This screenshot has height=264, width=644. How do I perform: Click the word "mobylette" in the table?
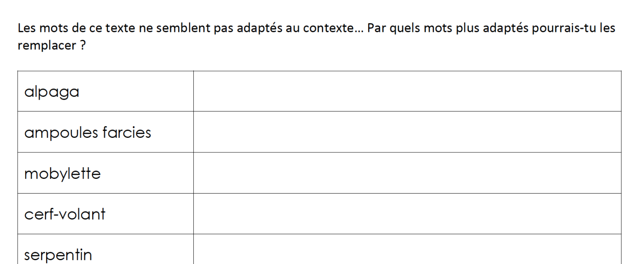(x=62, y=173)
